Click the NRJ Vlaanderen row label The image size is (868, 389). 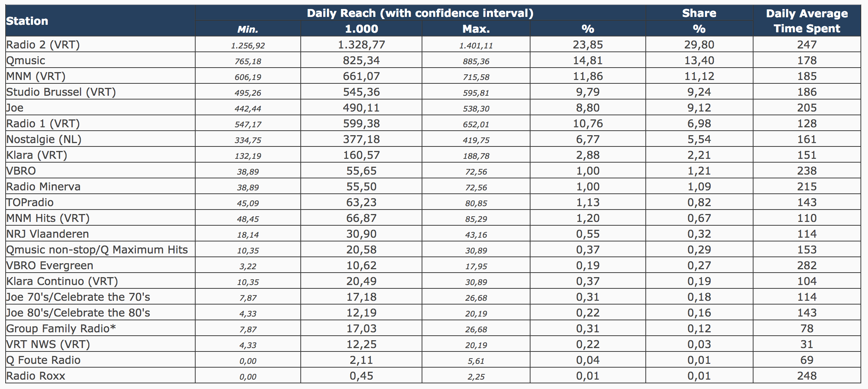point(48,234)
